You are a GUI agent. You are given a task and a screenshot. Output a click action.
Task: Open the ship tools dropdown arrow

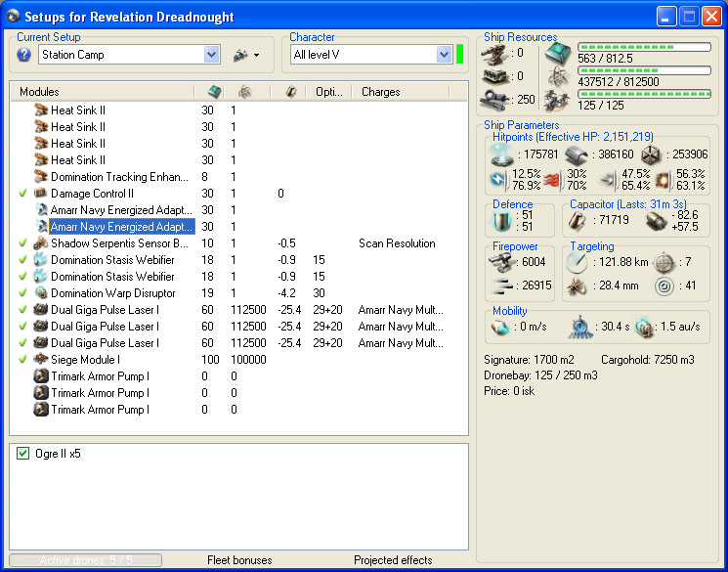pos(256,56)
